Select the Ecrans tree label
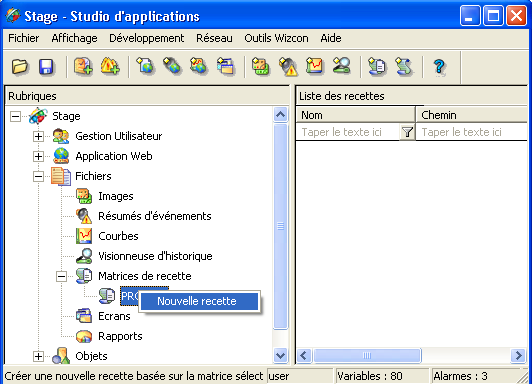 click(114, 316)
